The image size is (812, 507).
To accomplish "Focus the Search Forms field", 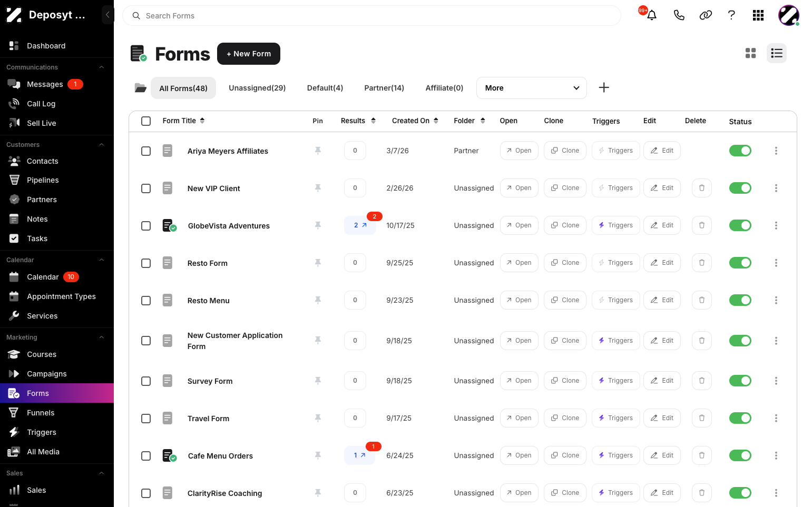I will click(x=371, y=16).
